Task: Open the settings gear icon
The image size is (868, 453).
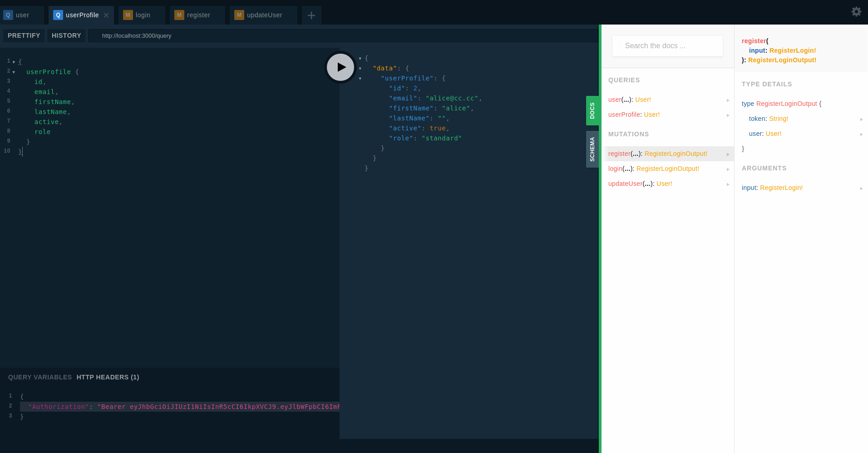Action: [x=856, y=12]
